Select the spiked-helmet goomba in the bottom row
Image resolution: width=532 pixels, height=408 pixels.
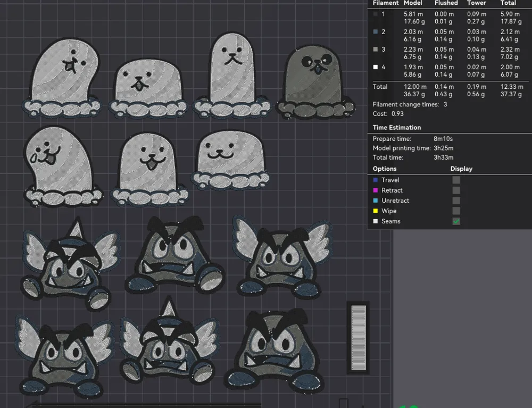click(169, 339)
